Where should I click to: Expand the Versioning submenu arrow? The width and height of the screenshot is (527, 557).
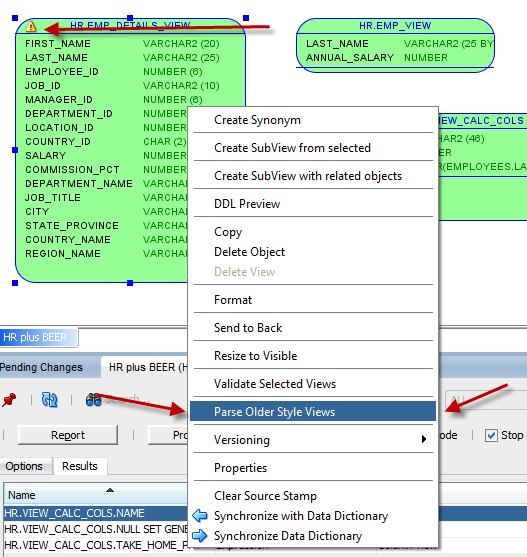tap(424, 439)
